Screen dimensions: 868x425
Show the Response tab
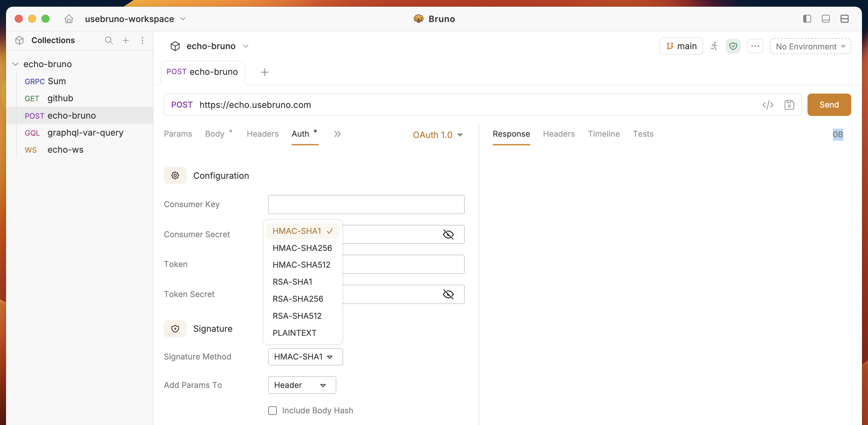511,134
